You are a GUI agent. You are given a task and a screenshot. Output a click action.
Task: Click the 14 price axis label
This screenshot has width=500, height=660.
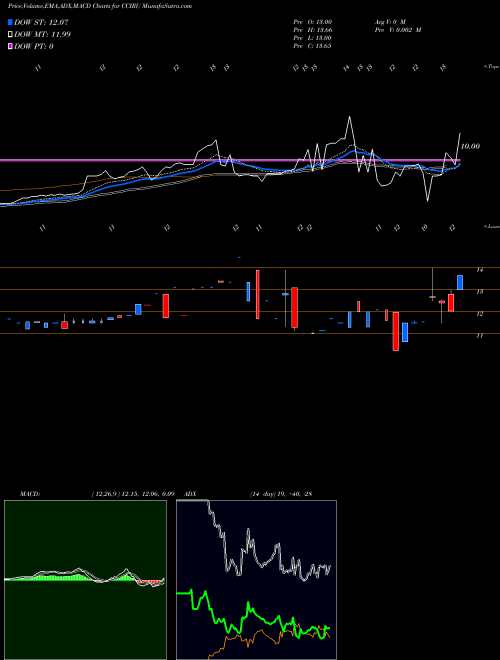479,270
